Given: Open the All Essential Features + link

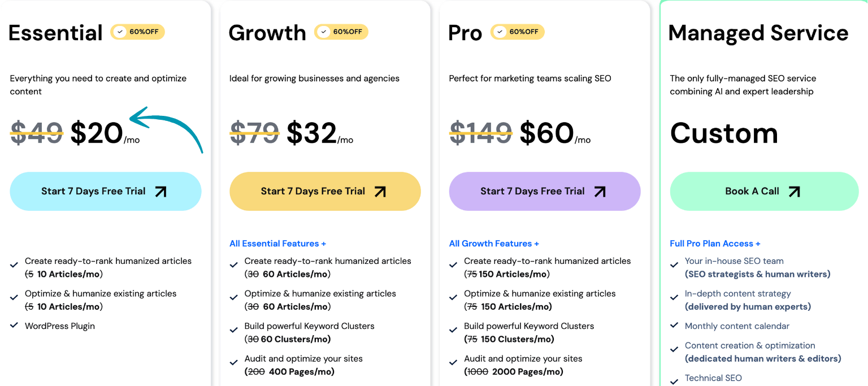Looking at the screenshot, I should [277, 244].
